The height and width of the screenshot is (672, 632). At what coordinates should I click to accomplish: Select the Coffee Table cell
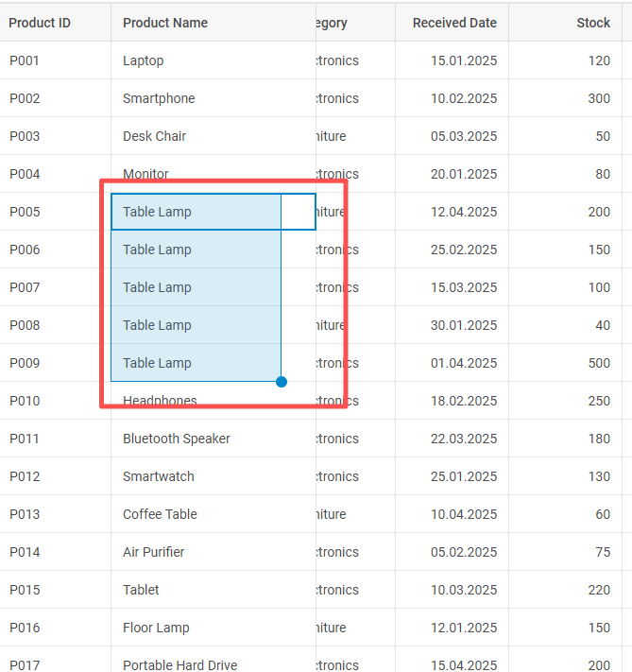[x=161, y=514]
